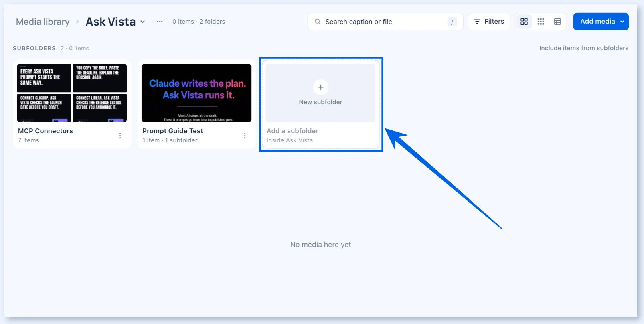Image resolution: width=644 pixels, height=324 pixels.
Task: Click the plus icon for new subfolder
Action: click(x=321, y=87)
